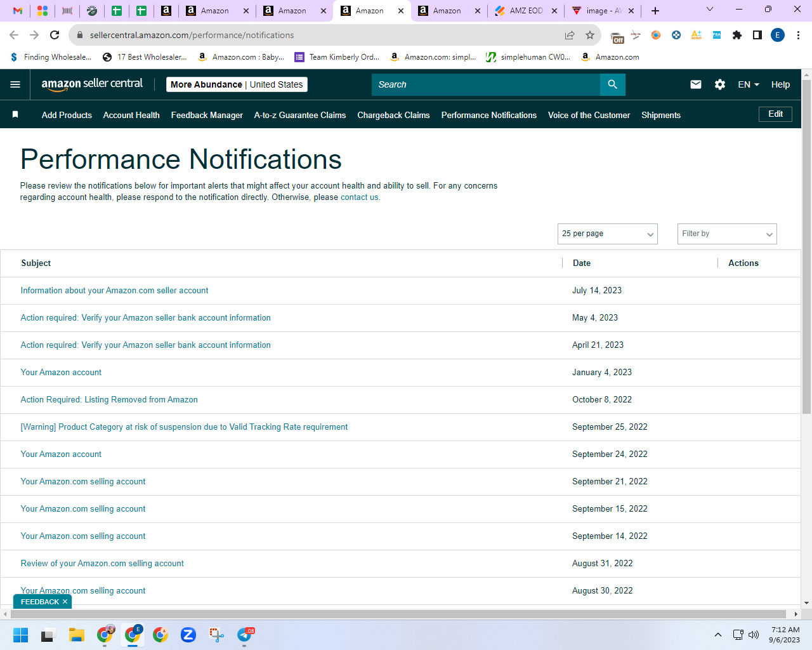This screenshot has width=812, height=650.
Task: Switch to the image - AV tab
Action: (603, 11)
